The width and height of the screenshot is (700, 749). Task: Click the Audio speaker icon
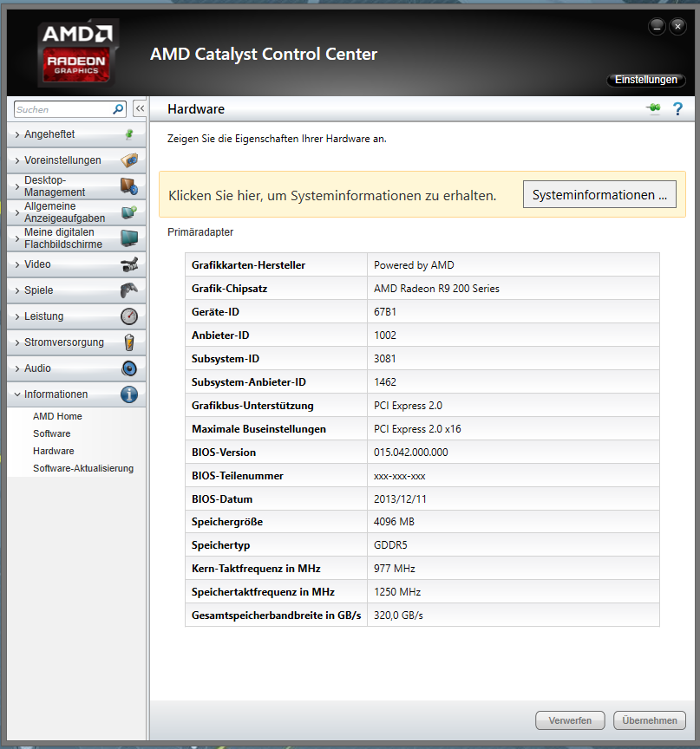tap(129, 368)
